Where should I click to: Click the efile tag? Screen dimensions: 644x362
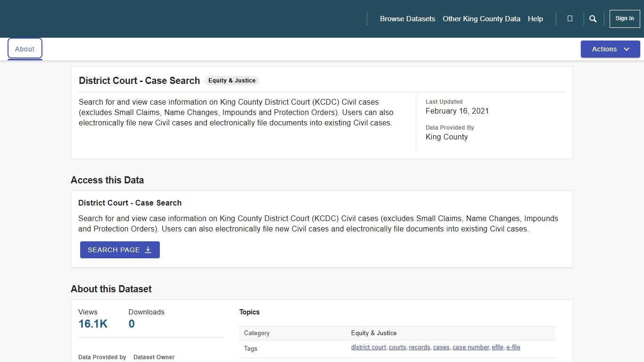click(x=497, y=347)
